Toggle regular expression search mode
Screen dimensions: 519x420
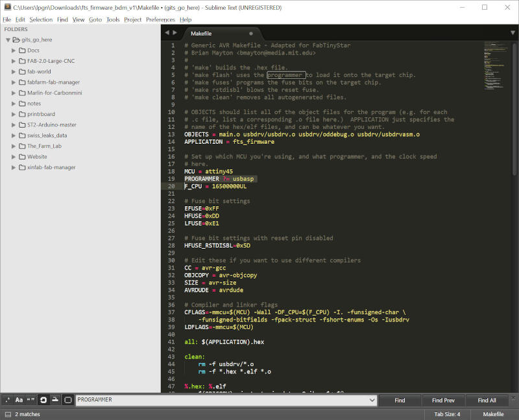click(7, 400)
